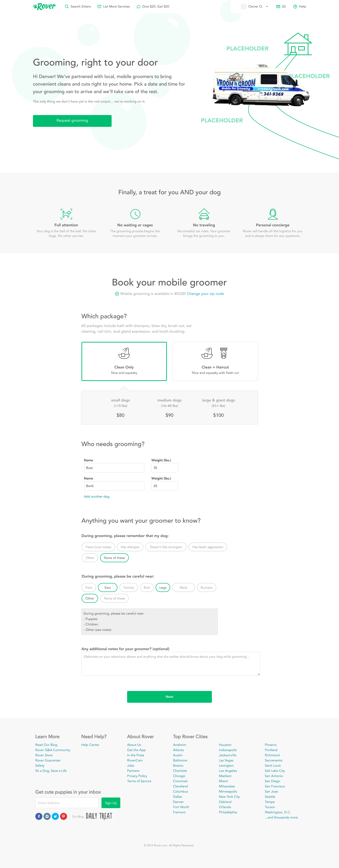Open the messages envelope icon

(278, 6)
